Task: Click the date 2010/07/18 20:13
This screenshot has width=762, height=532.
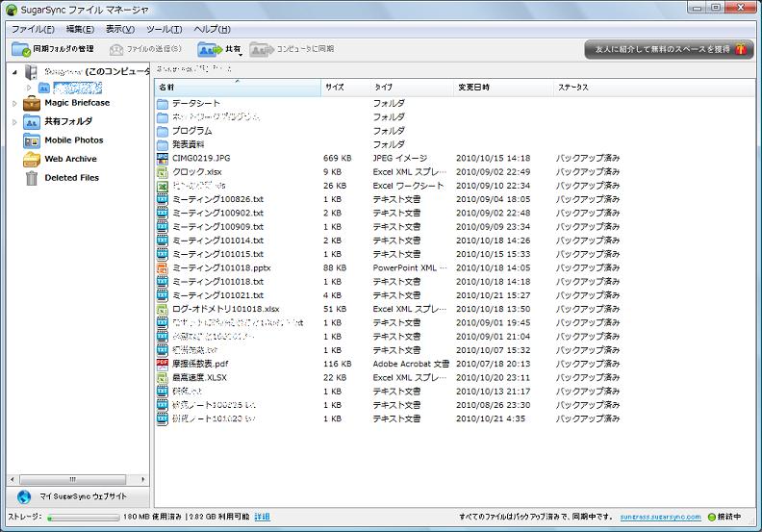Action: click(x=493, y=364)
